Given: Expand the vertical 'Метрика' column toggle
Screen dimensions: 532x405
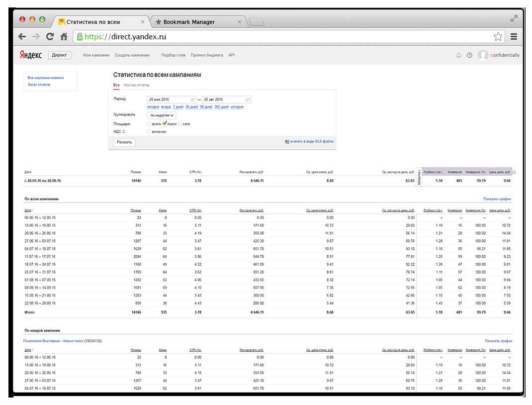Looking at the screenshot, I should 419,177.
